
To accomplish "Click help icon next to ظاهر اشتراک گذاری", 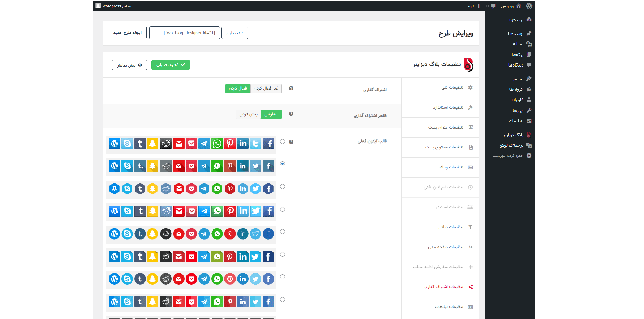I will pos(291,114).
